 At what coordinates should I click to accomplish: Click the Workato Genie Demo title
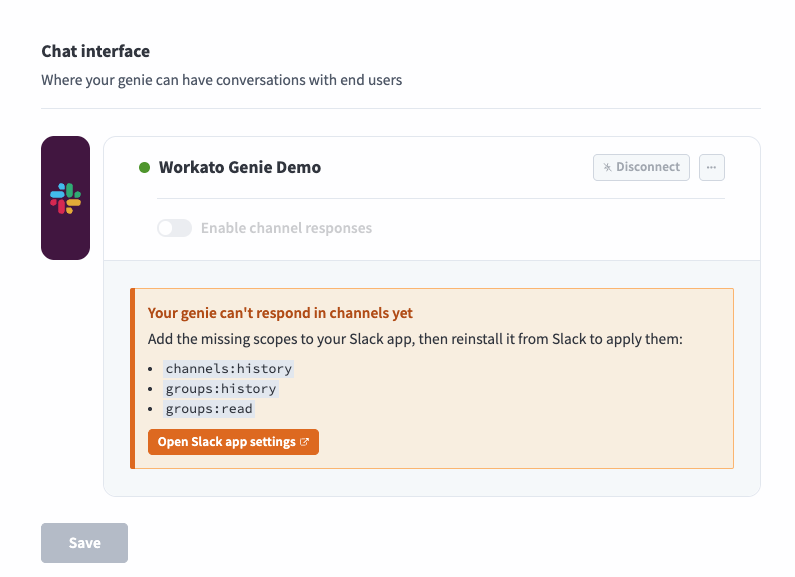240,167
